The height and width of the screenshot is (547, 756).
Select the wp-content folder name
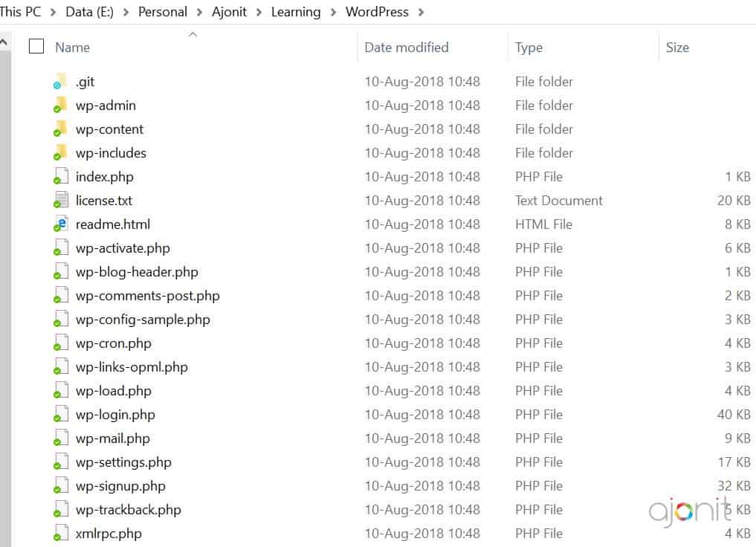pyautogui.click(x=109, y=129)
